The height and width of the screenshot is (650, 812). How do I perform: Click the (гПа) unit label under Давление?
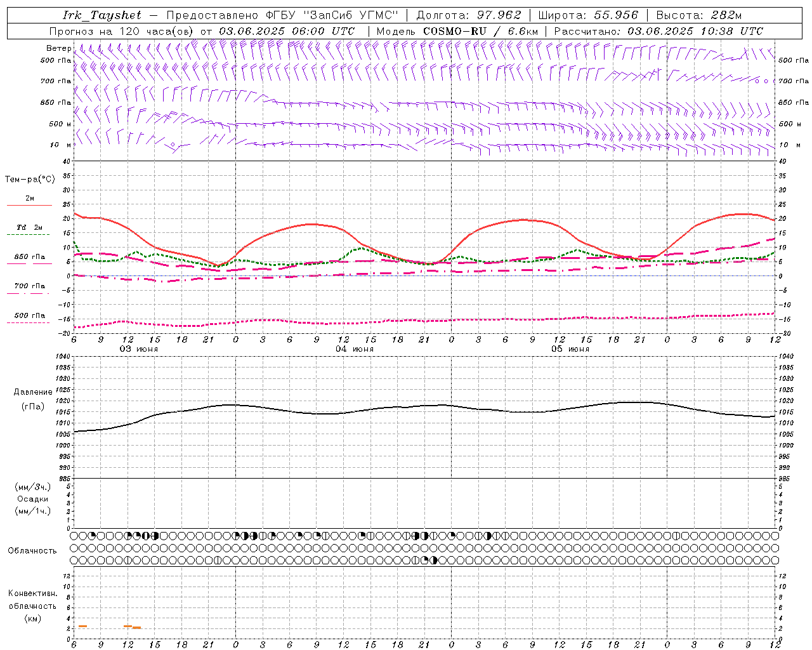tap(32, 406)
